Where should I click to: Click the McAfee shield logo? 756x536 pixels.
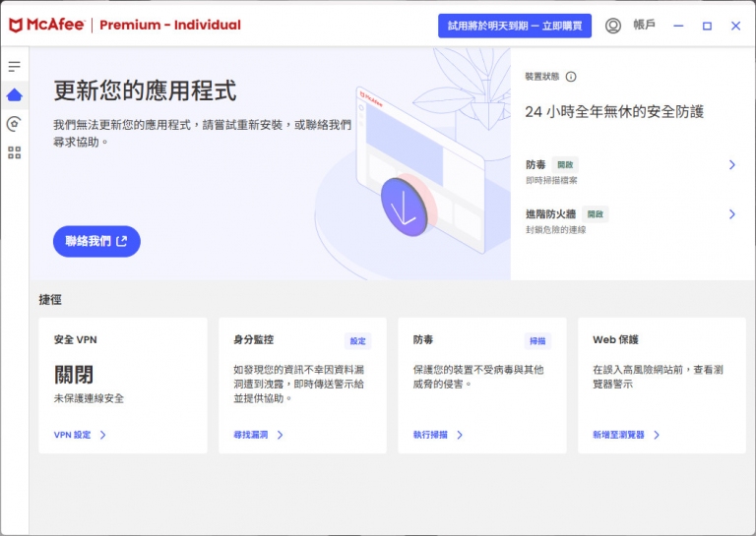pyautogui.click(x=16, y=25)
